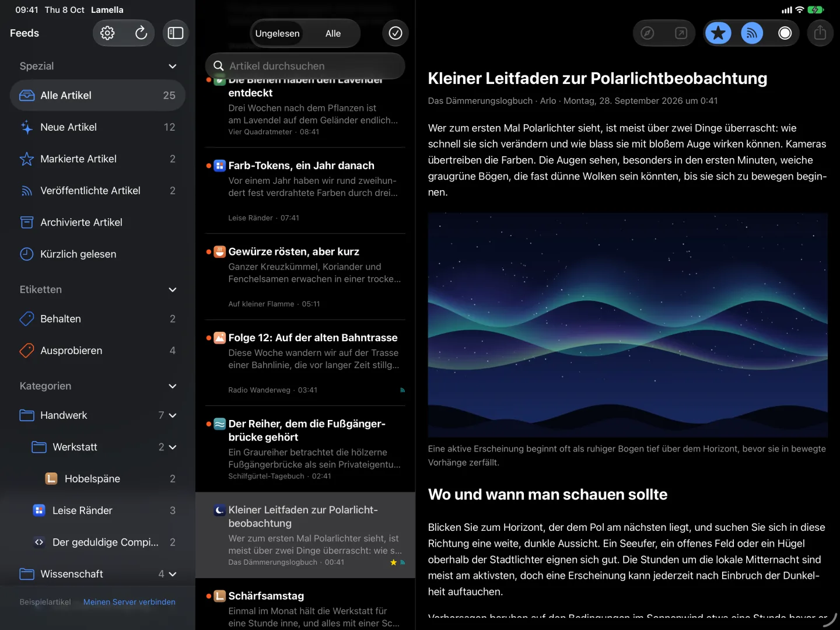Open the Schärfsamstag article
This screenshot has width=840, height=630.
(x=305, y=605)
